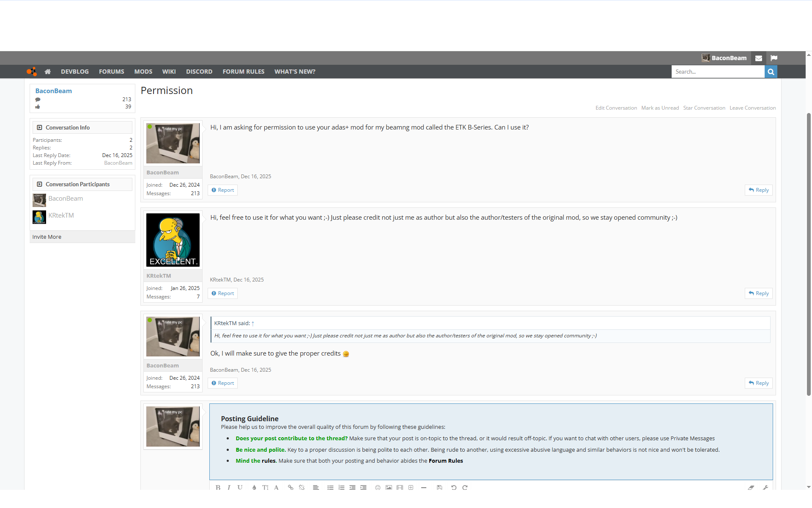
Task: Open the inbox envelope icon
Action: click(759, 58)
